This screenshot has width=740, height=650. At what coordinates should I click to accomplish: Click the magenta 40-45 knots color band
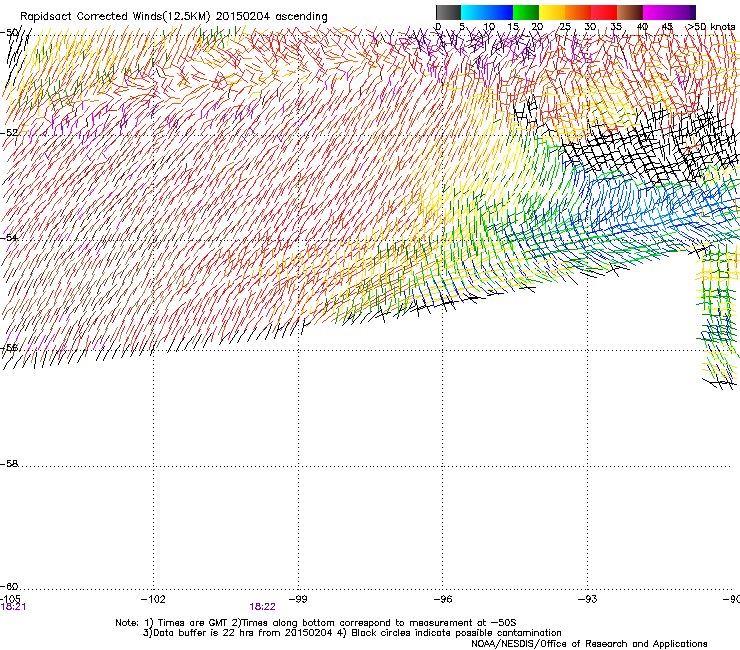pyautogui.click(x=656, y=12)
